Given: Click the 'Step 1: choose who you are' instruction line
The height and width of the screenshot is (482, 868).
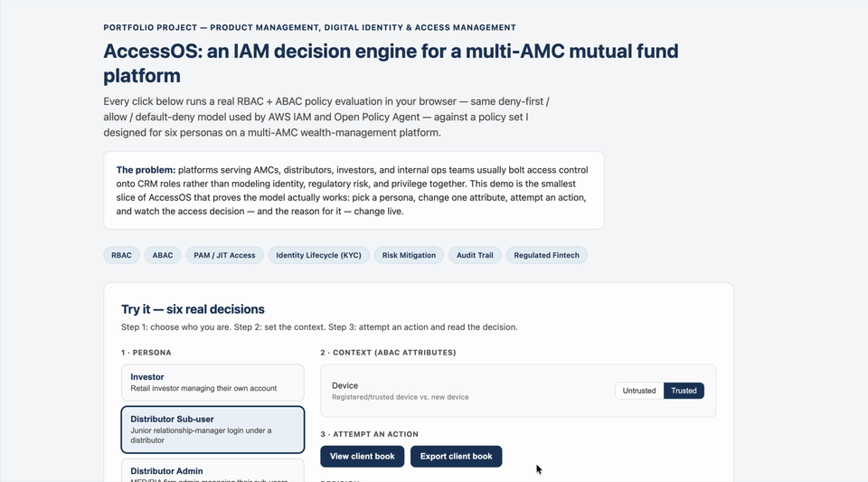Looking at the screenshot, I should [x=319, y=327].
